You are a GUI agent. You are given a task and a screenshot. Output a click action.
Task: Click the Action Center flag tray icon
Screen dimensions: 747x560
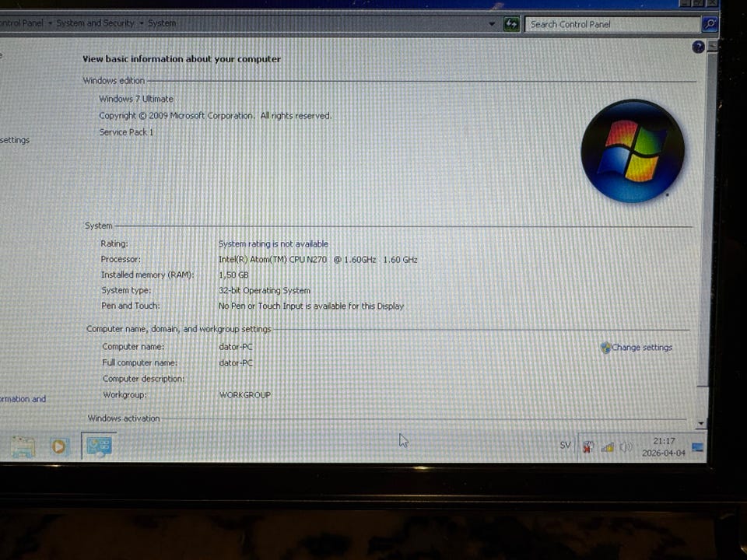point(588,446)
